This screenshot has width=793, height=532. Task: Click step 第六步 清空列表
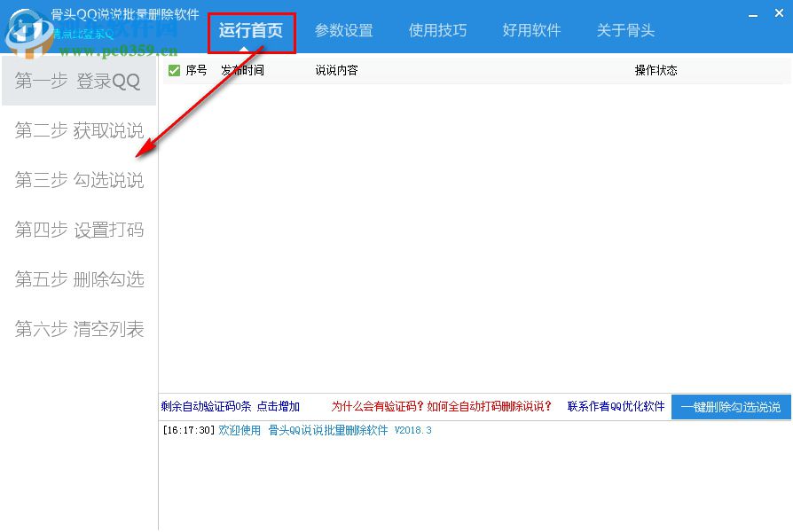[x=79, y=329]
